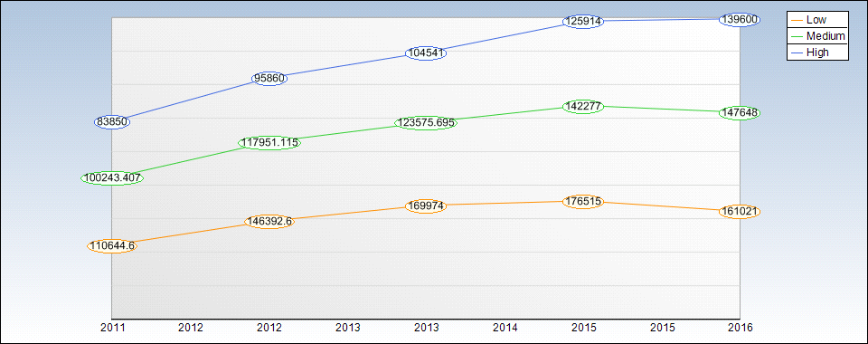
Task: Click the 2011 axis label
Action: click(x=112, y=328)
